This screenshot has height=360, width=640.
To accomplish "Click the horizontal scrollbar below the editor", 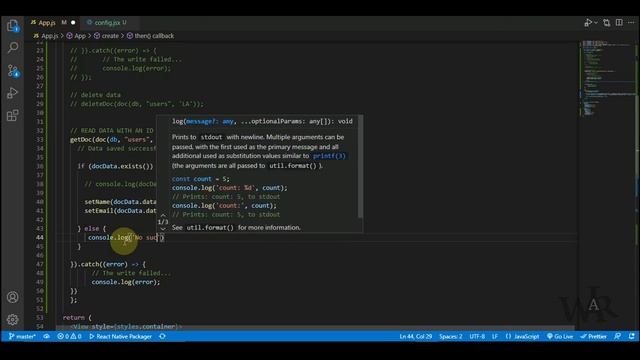I will pos(314,327).
